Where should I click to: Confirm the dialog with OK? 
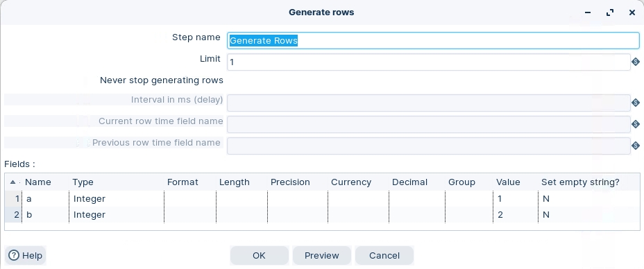point(259,255)
